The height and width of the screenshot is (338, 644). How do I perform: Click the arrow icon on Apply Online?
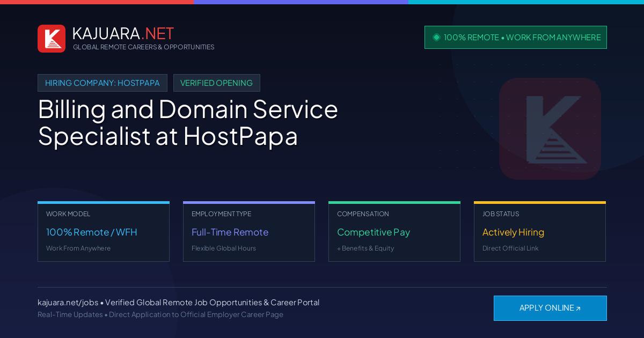pos(578,308)
